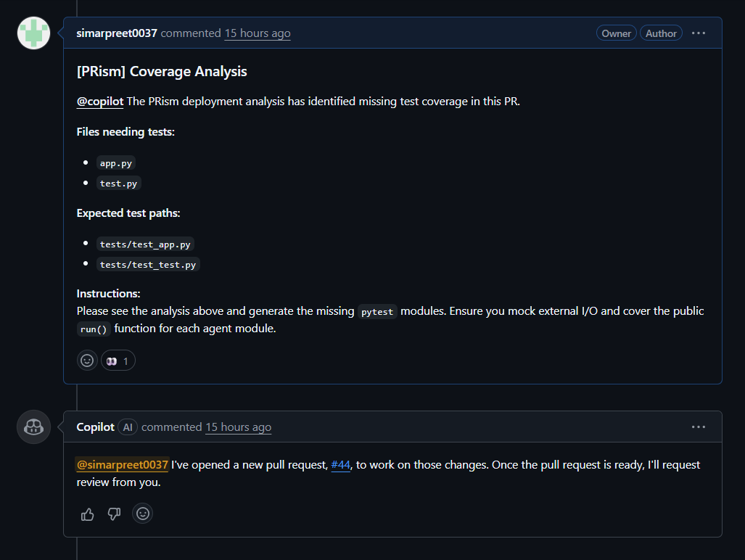Give a thumbs up to Copilot's reply
The width and height of the screenshot is (745, 560).
(x=87, y=514)
